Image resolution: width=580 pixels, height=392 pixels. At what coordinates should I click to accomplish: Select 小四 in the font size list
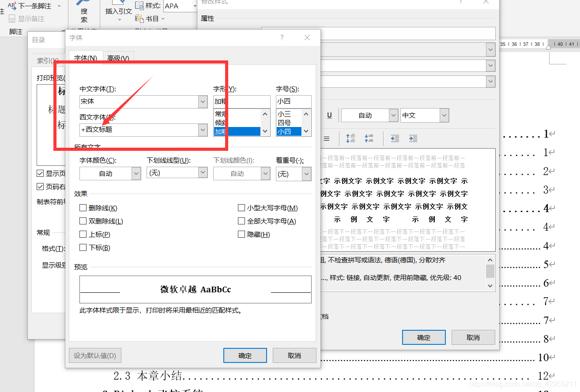pos(289,131)
